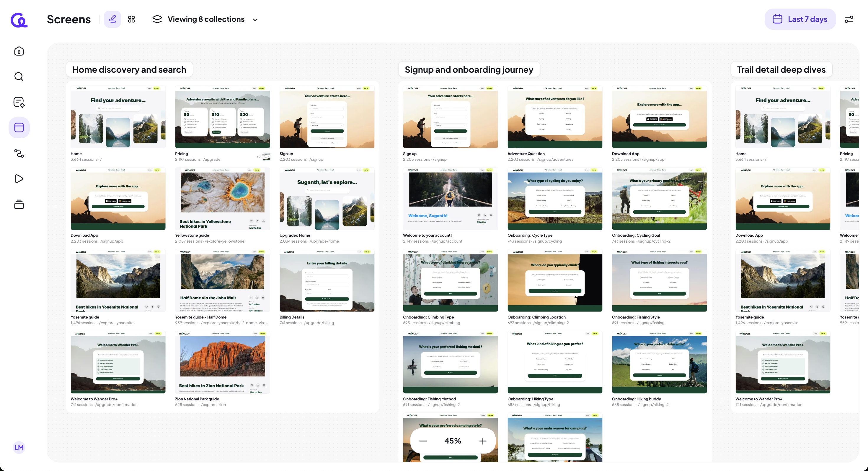Zoom in with the plus button
Screen dimensions: 868x471
tap(482, 441)
